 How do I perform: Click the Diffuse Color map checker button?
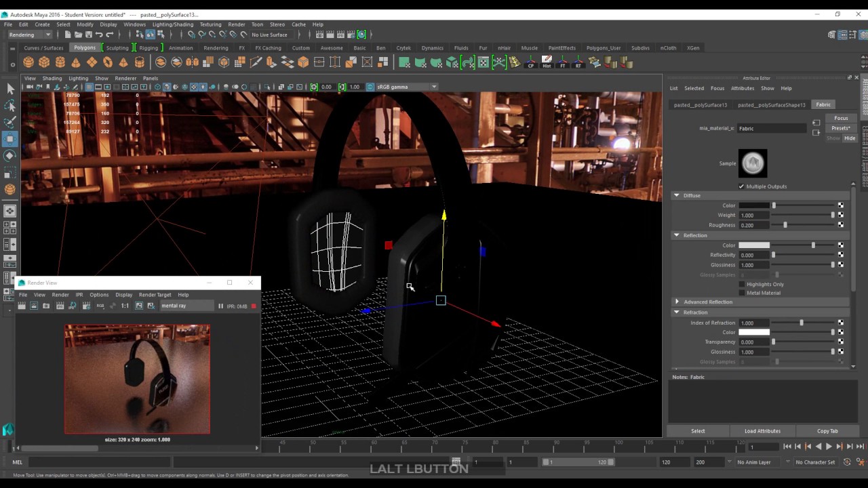click(841, 205)
